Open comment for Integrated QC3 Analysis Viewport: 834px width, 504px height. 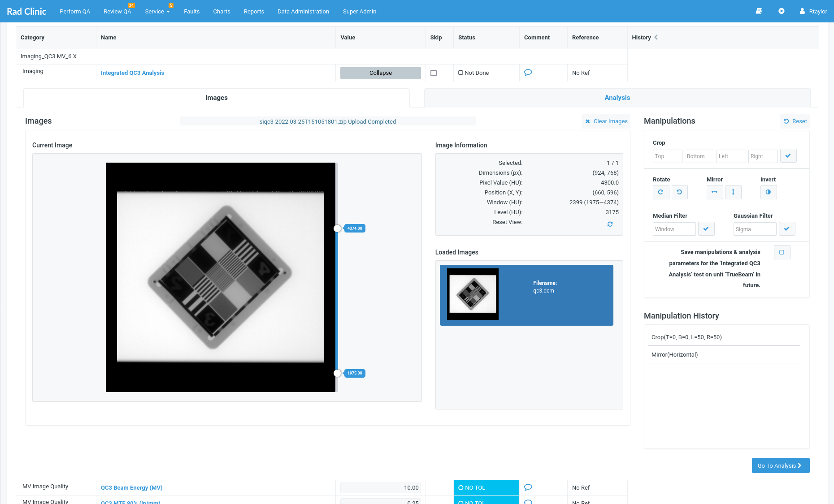tap(528, 73)
